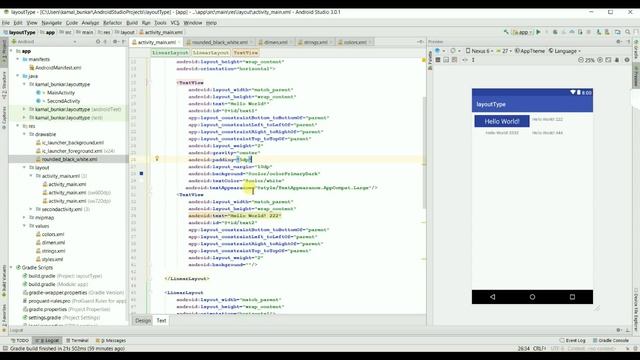
Task: Open the Messages tool window
Action: 111,340
